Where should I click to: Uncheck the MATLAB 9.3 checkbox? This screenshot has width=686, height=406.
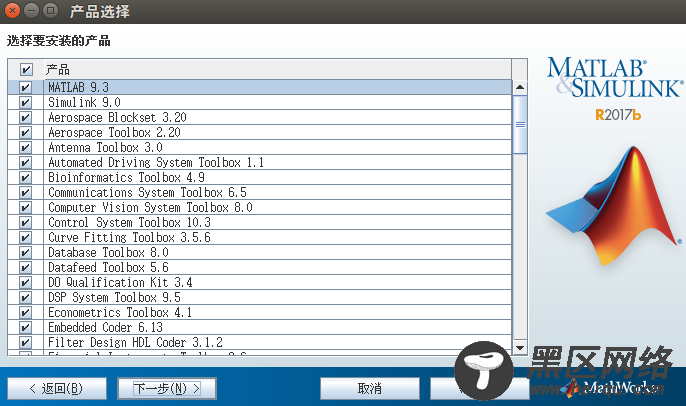pyautogui.click(x=25, y=87)
